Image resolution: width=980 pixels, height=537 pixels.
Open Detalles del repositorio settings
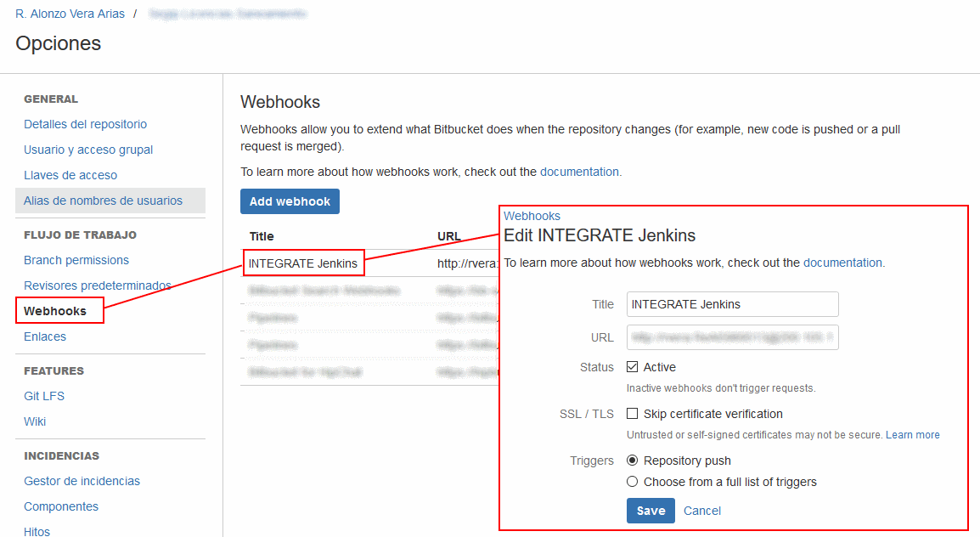coord(85,124)
